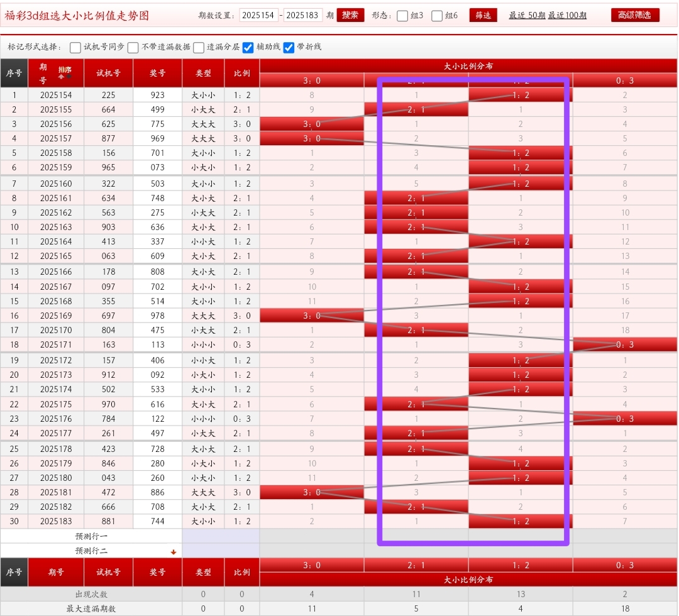Click the top 3:0 column header
Viewport: 679px width, 616px height.
tap(312, 80)
